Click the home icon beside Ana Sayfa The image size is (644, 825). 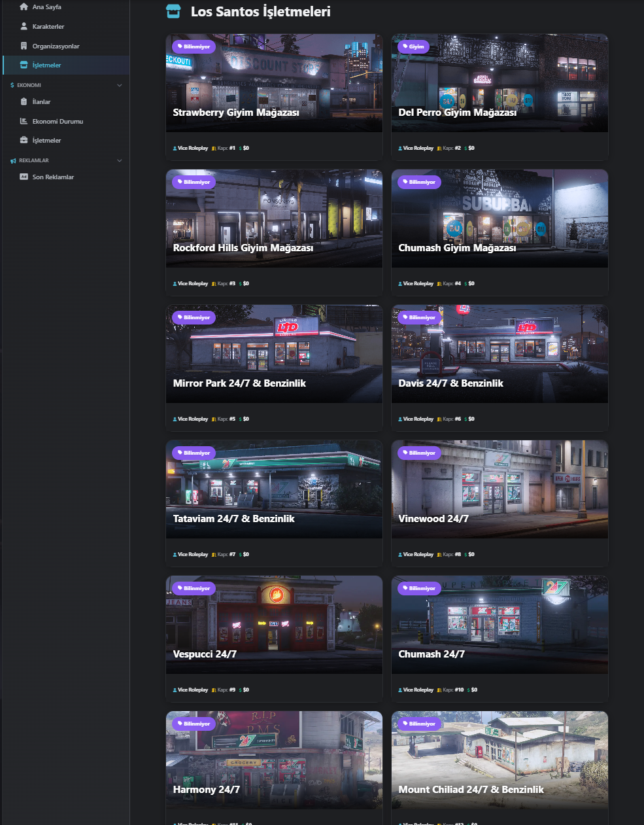click(24, 7)
